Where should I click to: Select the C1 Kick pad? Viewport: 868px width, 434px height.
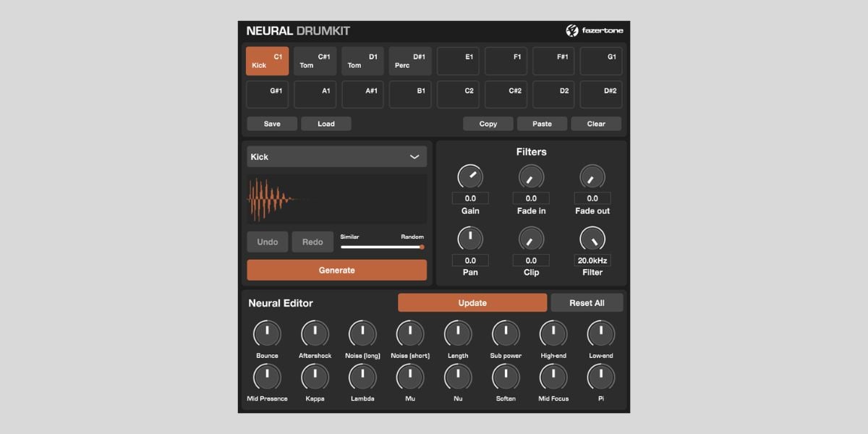pyautogui.click(x=267, y=61)
